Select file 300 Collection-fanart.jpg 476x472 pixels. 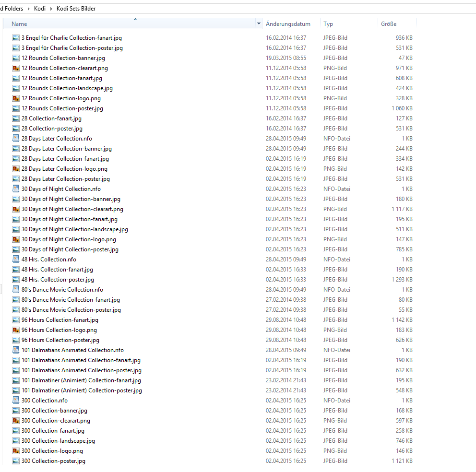[x=53, y=431]
